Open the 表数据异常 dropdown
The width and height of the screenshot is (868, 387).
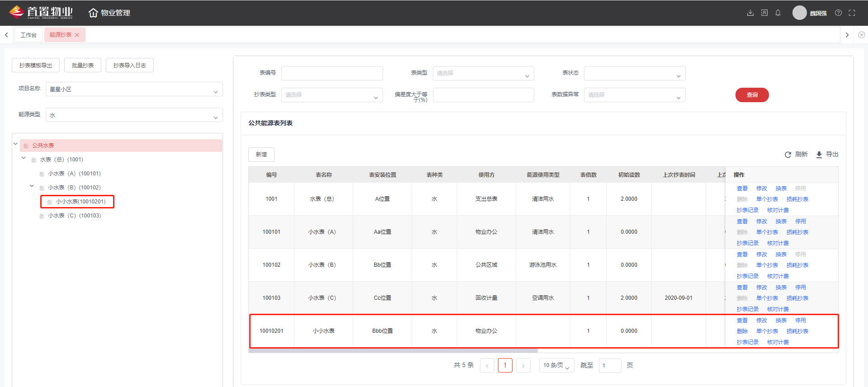tap(635, 95)
